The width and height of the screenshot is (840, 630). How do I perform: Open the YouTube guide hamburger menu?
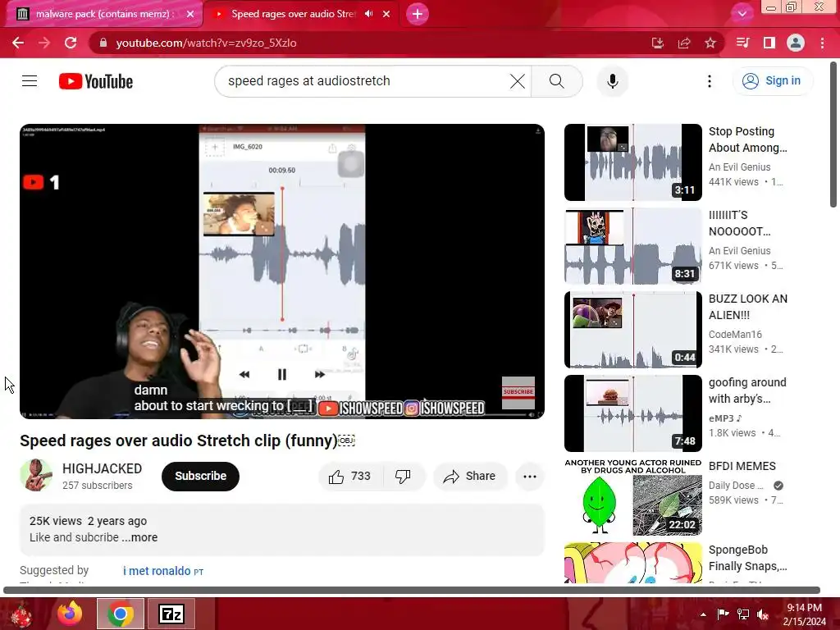click(30, 81)
